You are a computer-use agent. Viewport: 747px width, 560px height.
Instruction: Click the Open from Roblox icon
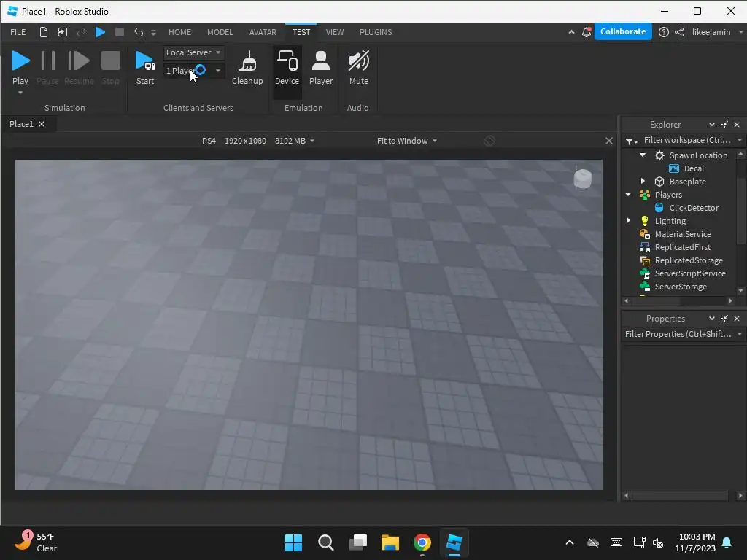click(63, 32)
